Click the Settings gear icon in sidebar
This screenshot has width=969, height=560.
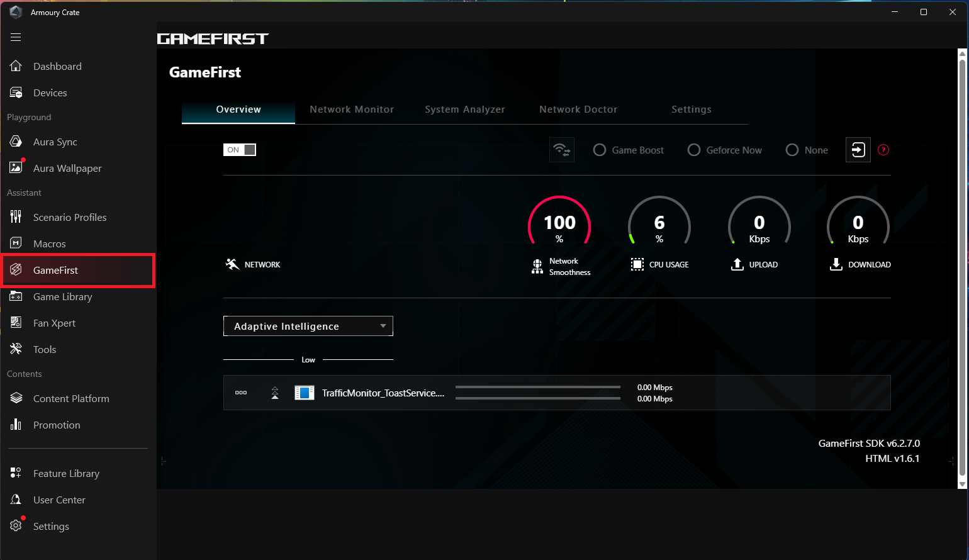(x=16, y=526)
